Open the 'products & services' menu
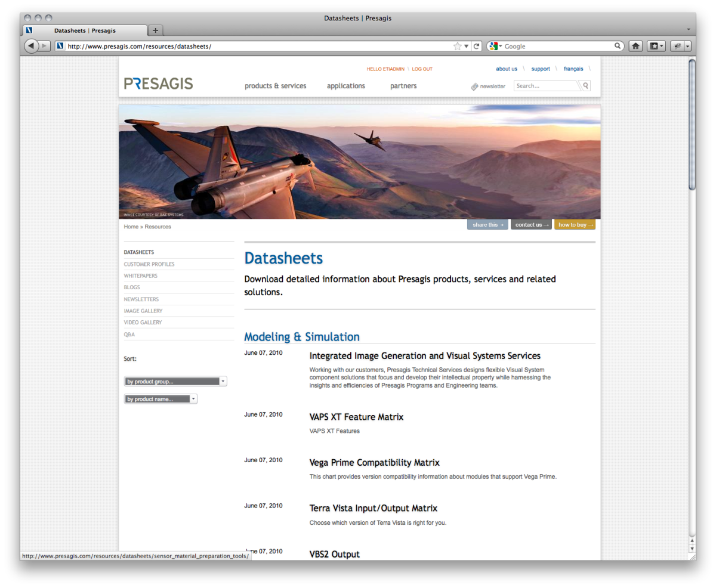Image resolution: width=716 pixels, height=588 pixels. tap(276, 86)
